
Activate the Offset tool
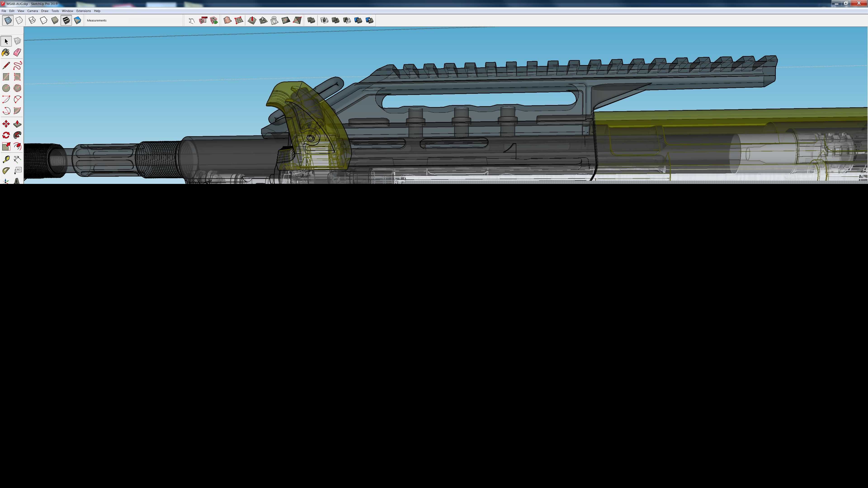17,146
